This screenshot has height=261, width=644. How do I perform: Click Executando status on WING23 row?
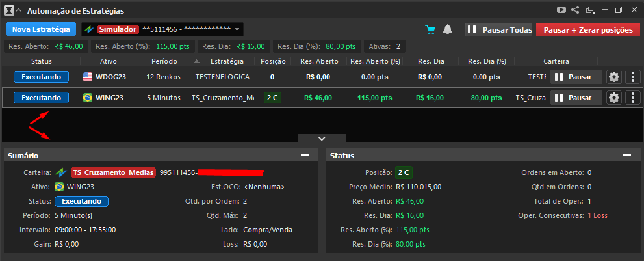point(41,98)
